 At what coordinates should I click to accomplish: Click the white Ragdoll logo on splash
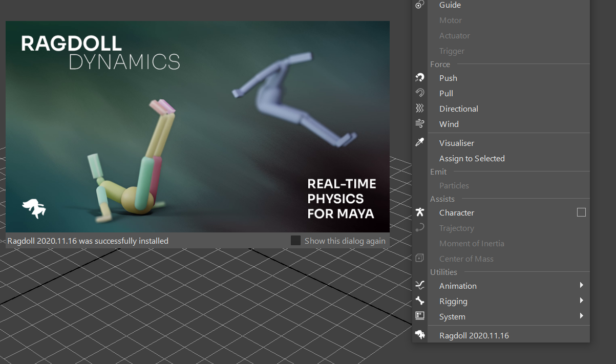[34, 208]
